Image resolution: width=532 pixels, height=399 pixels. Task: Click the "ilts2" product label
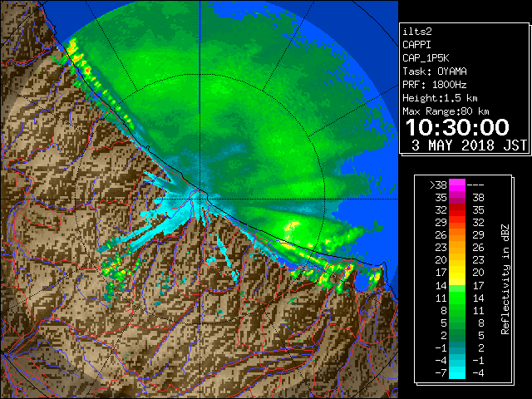point(417,32)
